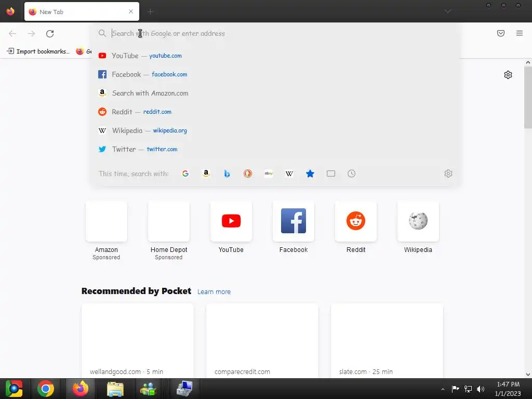Open the volume control in the system tray
Image resolution: width=532 pixels, height=399 pixels.
pos(481,389)
